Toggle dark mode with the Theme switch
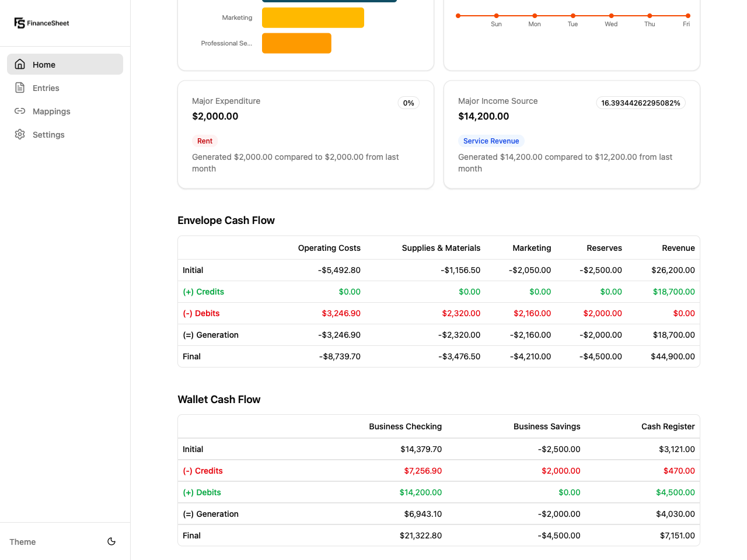This screenshot has width=747, height=560. click(x=111, y=541)
